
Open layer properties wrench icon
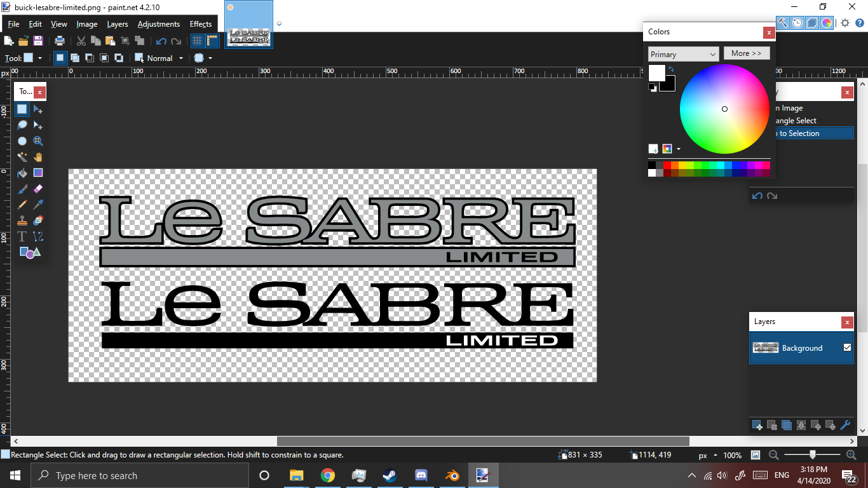click(845, 425)
